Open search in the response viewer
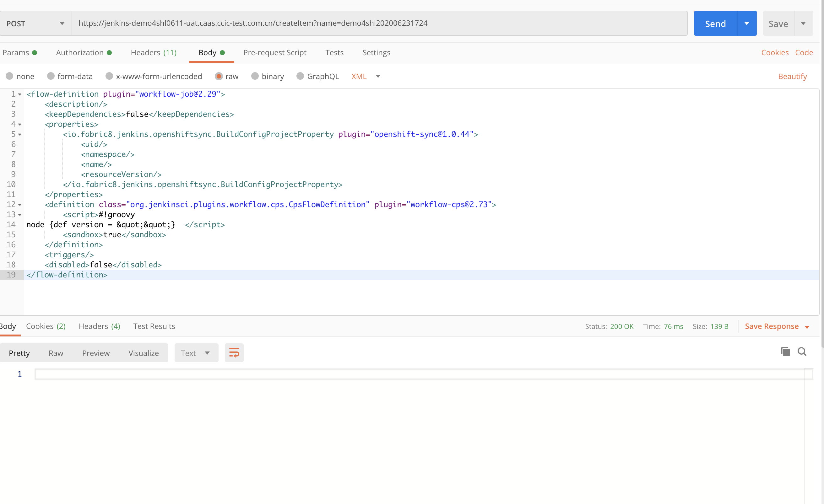The height and width of the screenshot is (504, 824). pyautogui.click(x=802, y=351)
